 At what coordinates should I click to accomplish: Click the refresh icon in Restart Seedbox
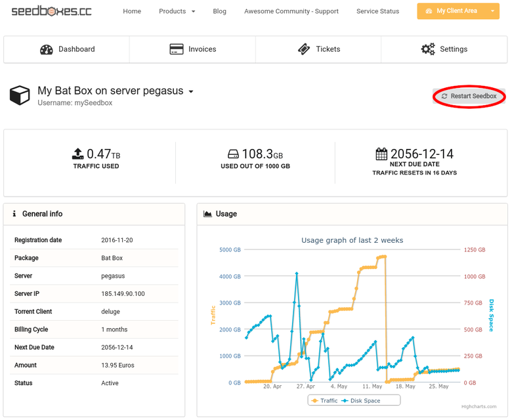444,96
